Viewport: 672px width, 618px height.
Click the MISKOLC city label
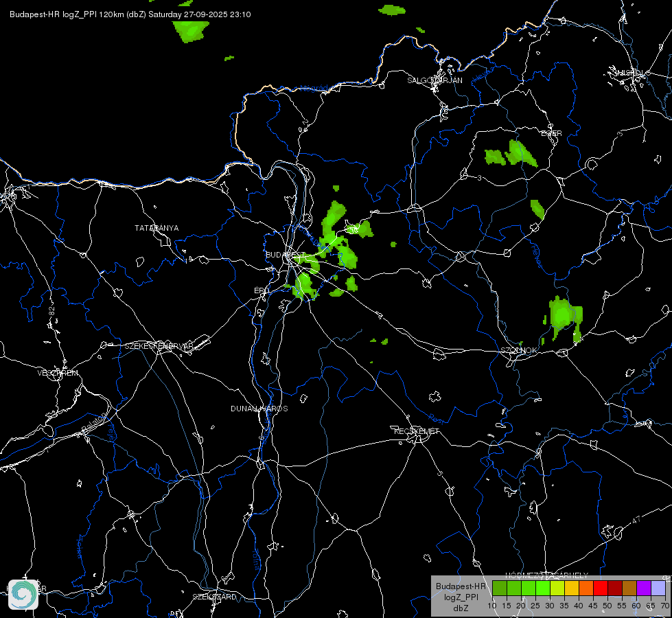[x=633, y=73]
